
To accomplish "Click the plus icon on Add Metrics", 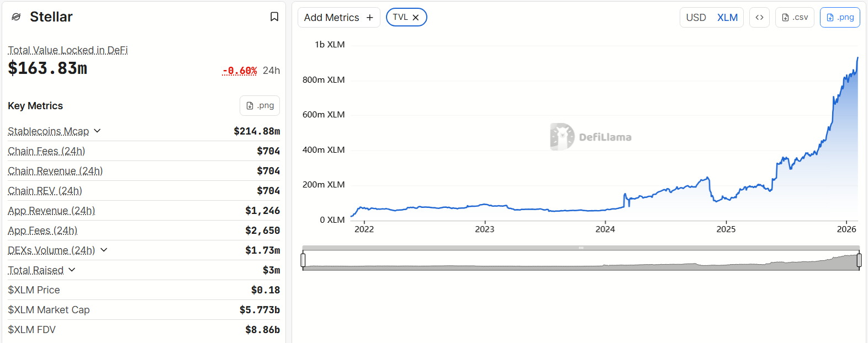I will pos(369,17).
